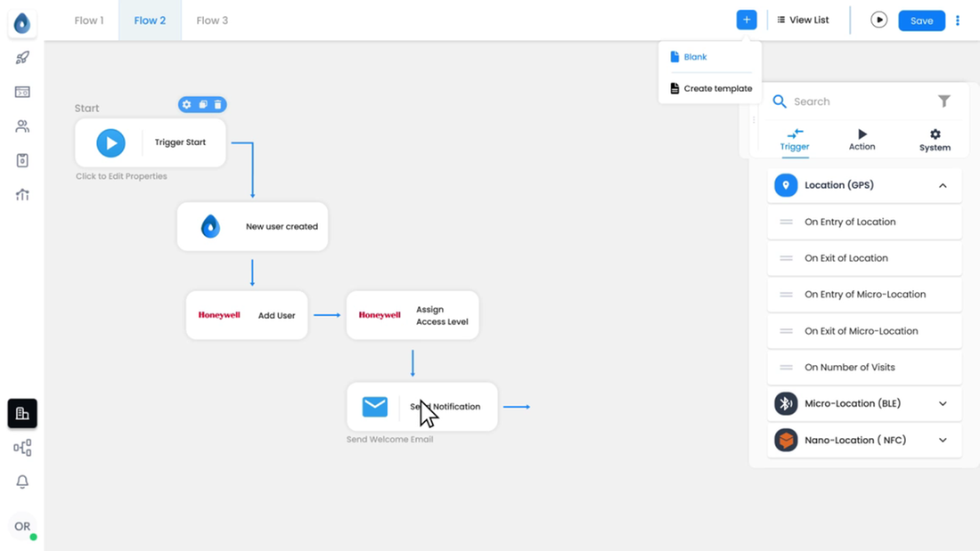Open the workflow diagram icon in sidebar
980x551 pixels.
[22, 447]
